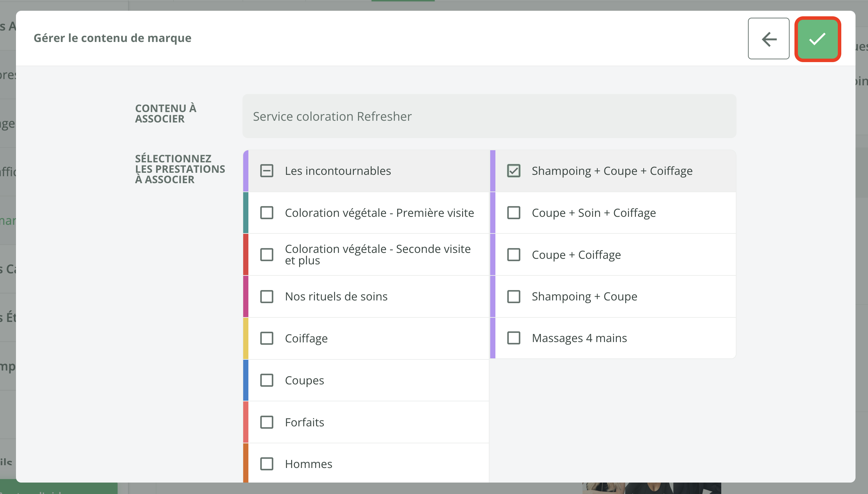Click Coloration végétale - Seconde visite et plus label
Image resolution: width=868 pixels, height=494 pixels.
377,255
